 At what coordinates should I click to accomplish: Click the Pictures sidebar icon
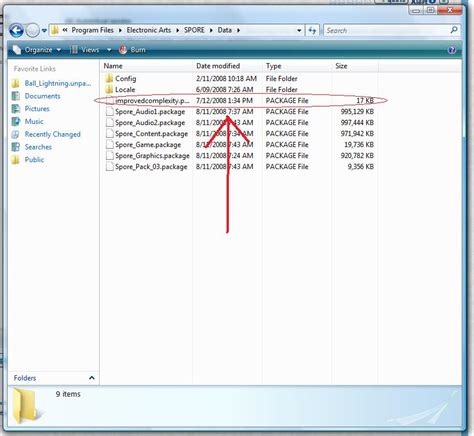pyautogui.click(x=16, y=109)
